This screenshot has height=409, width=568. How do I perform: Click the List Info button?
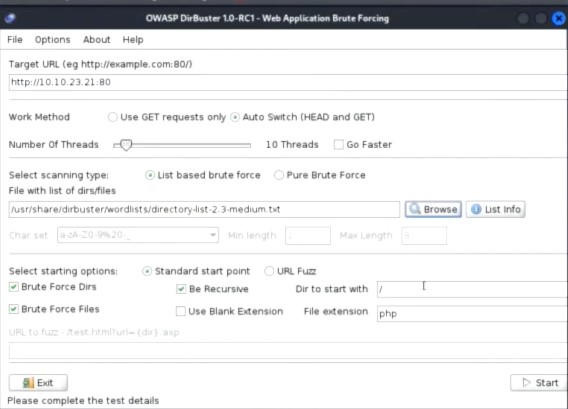[496, 209]
